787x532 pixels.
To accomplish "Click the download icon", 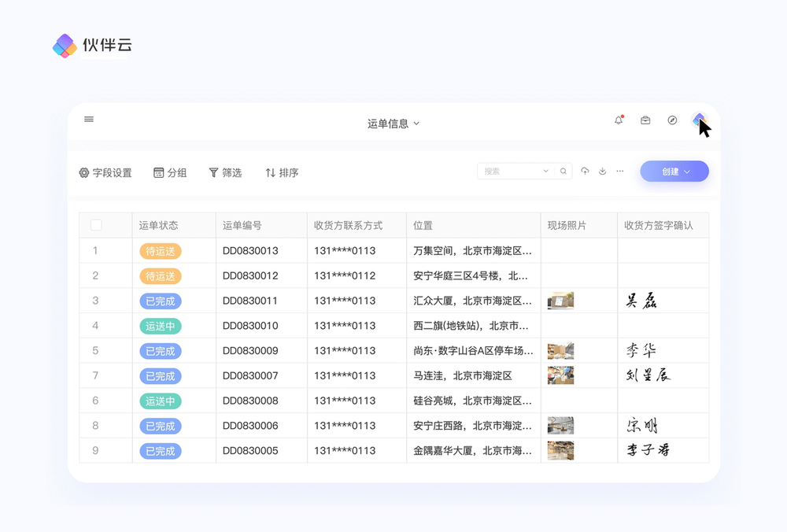I will click(x=602, y=172).
